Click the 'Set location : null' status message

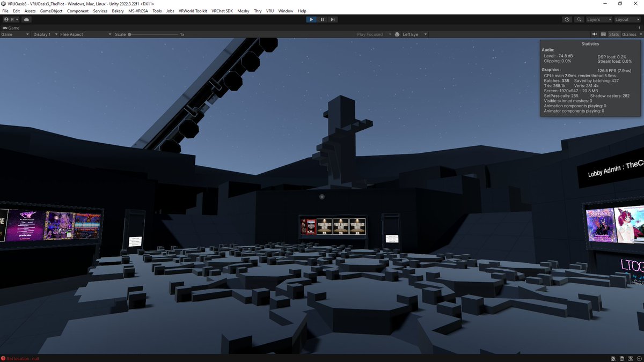(x=23, y=358)
